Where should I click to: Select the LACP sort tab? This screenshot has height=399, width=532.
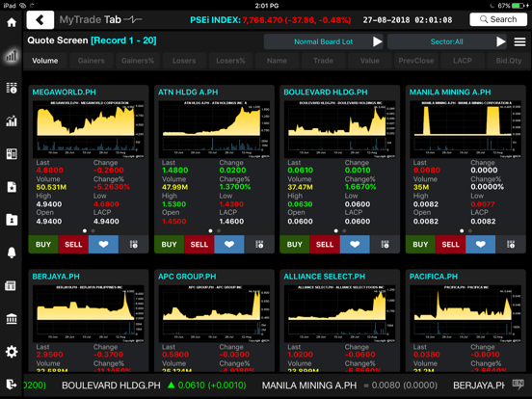(462, 61)
